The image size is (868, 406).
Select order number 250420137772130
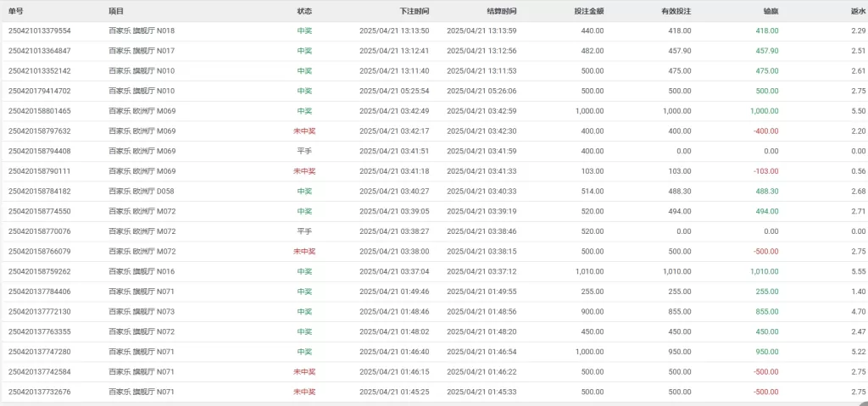coord(39,312)
